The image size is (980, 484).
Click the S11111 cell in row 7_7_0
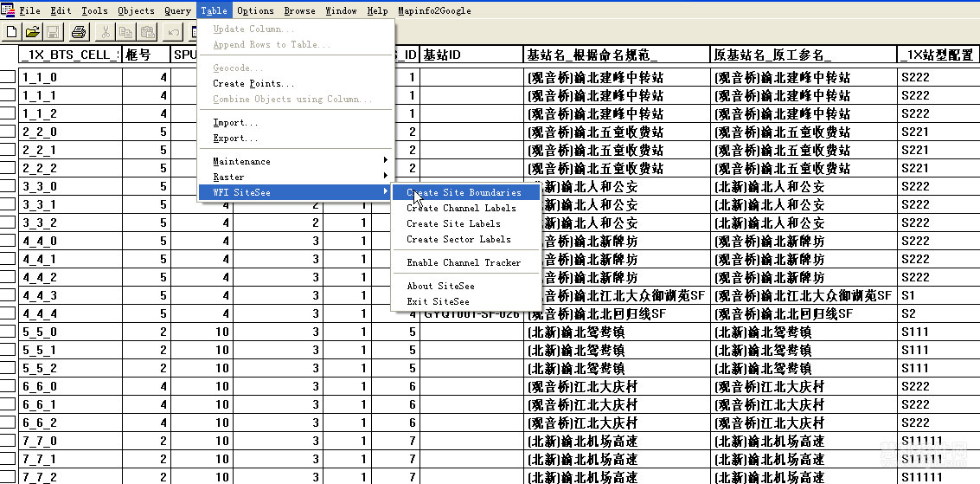pyautogui.click(x=938, y=441)
